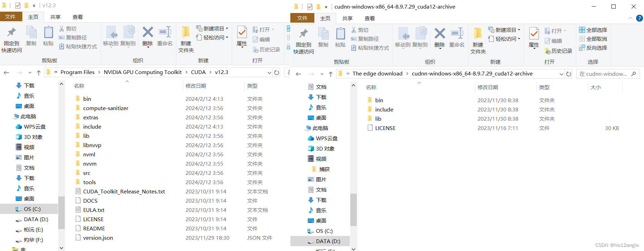Select include folder in cudnn window

pos(384,109)
